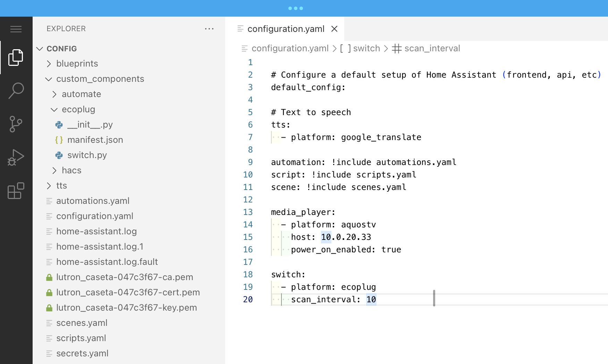Click the Explorer icon in activity bar
The width and height of the screenshot is (608, 364).
click(x=16, y=57)
